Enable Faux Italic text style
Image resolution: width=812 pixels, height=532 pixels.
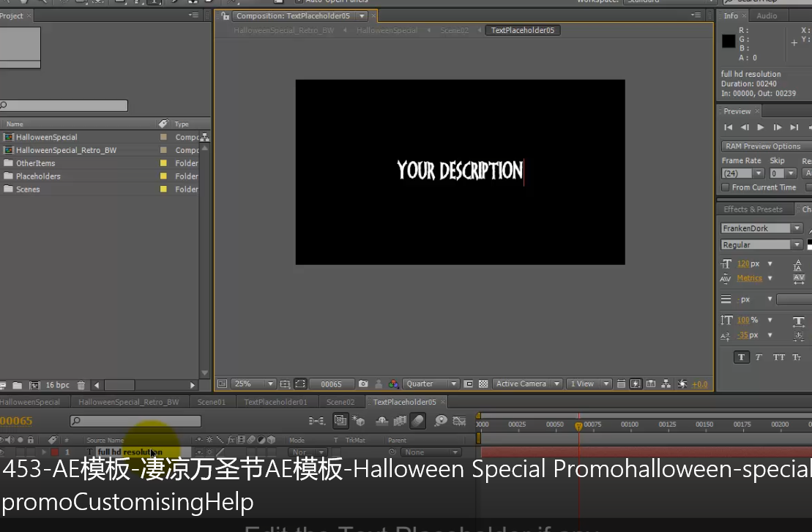(x=759, y=357)
